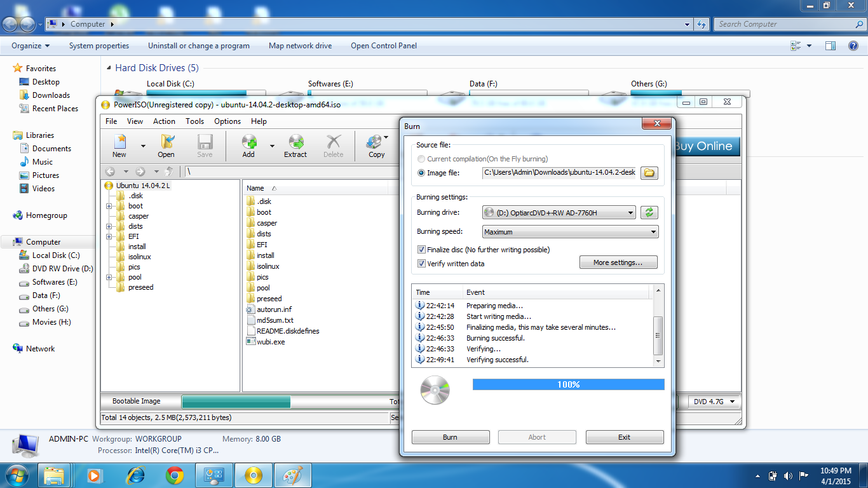
Task: Open Paint from the taskbar
Action: tap(293, 475)
